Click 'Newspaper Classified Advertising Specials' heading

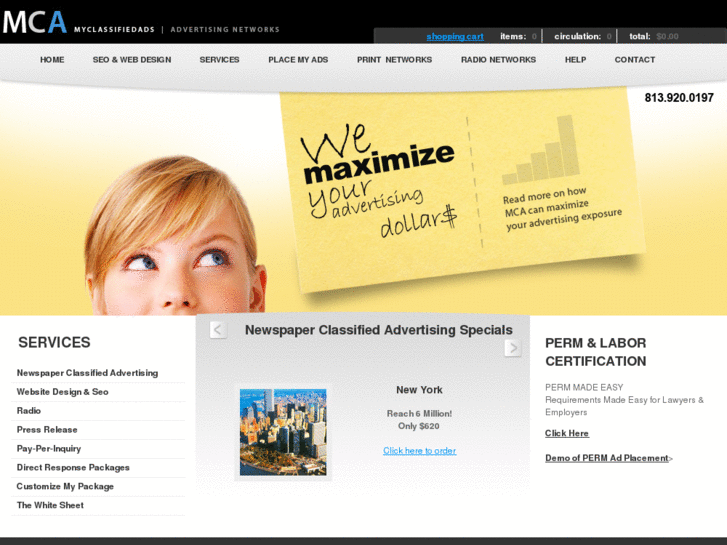pos(378,330)
